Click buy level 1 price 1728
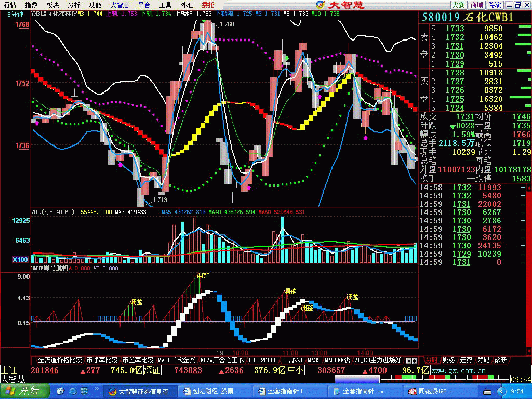 point(455,73)
